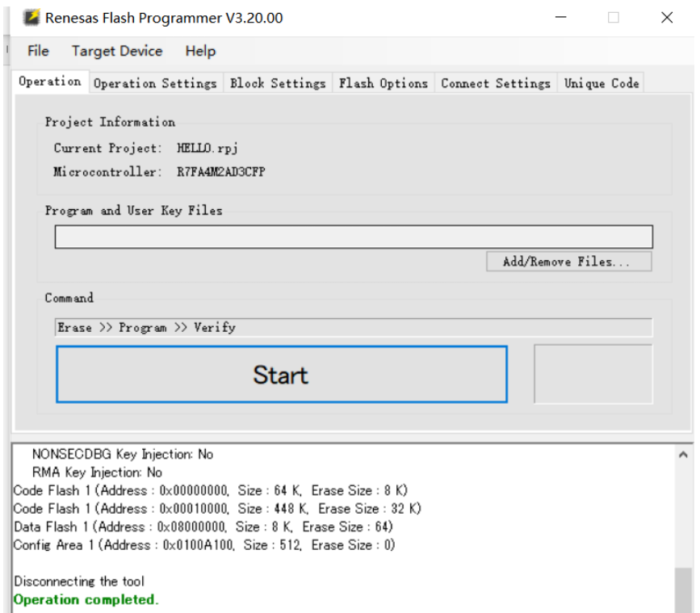
Task: Show the Flash Options tab
Action: coord(384,83)
